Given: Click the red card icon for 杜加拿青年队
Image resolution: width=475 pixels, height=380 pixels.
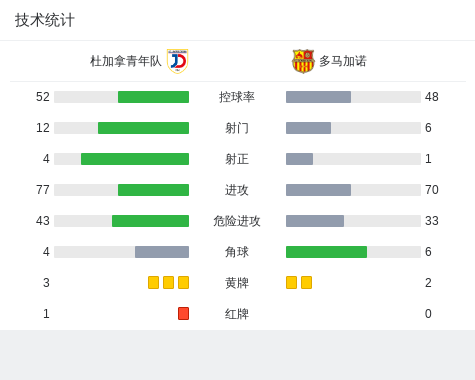Looking at the screenshot, I should tap(183, 313).
